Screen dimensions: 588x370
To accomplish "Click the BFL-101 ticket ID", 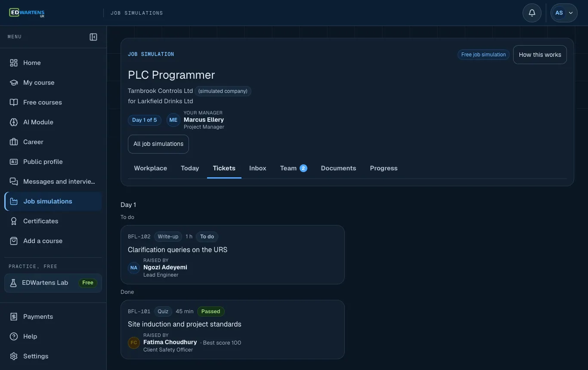I will [x=139, y=311].
